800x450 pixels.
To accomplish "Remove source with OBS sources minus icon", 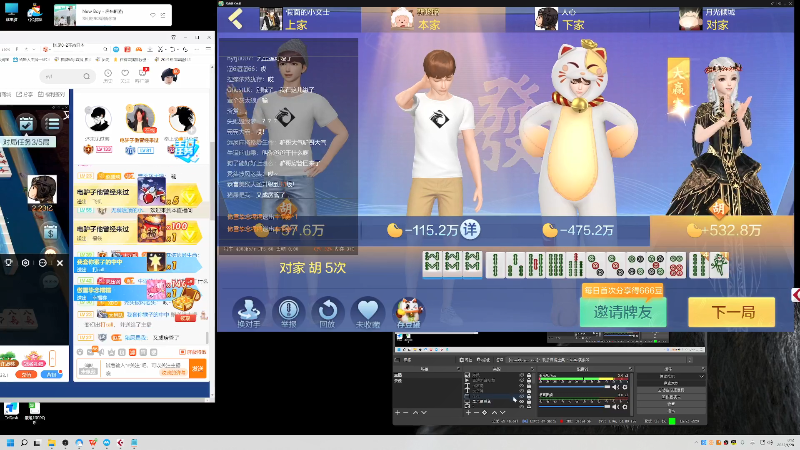I will [476, 412].
